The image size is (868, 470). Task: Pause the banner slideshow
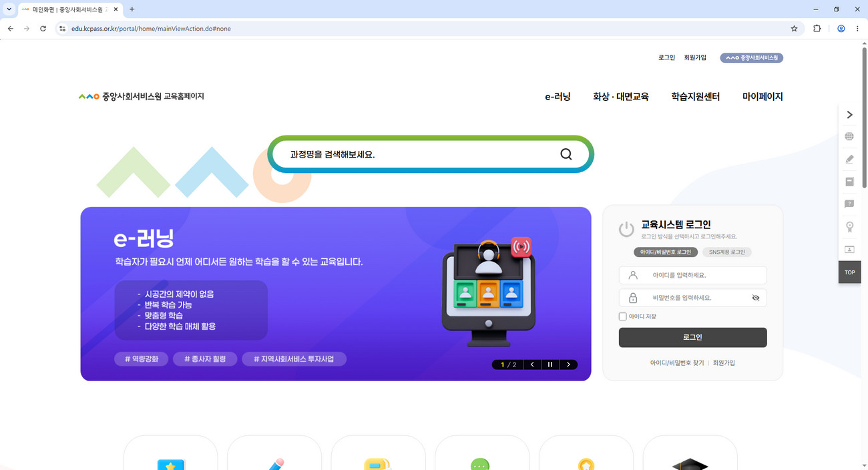pyautogui.click(x=550, y=365)
